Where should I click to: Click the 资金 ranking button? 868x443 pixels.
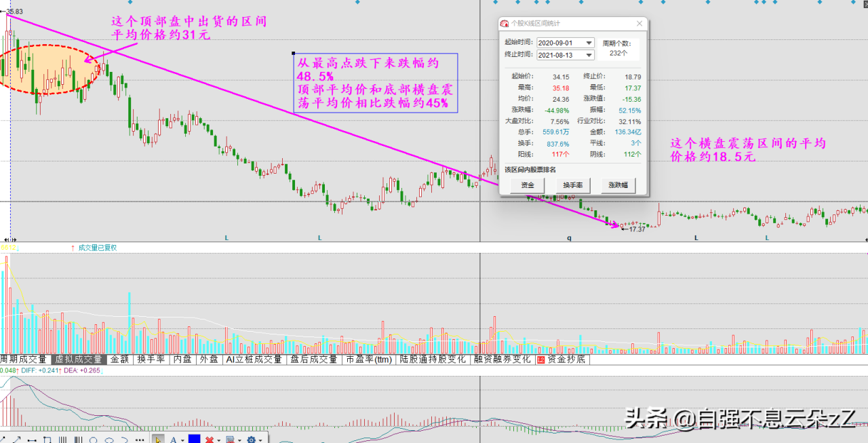[528, 185]
